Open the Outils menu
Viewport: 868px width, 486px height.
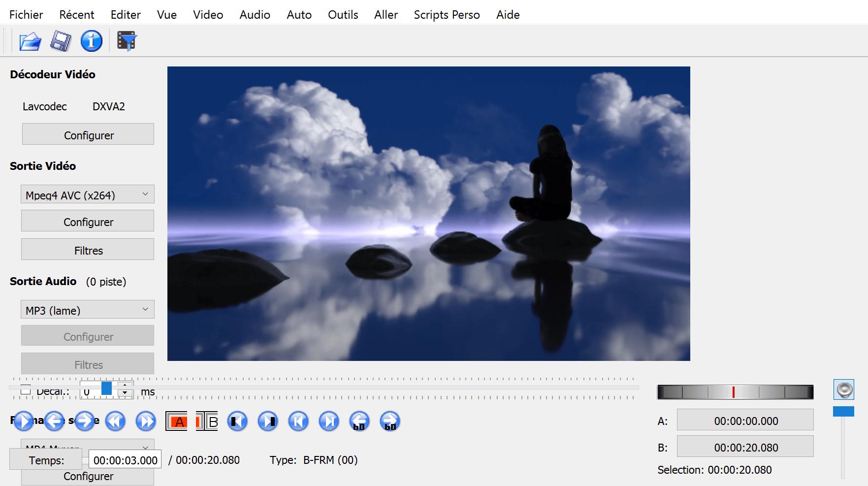tap(342, 14)
